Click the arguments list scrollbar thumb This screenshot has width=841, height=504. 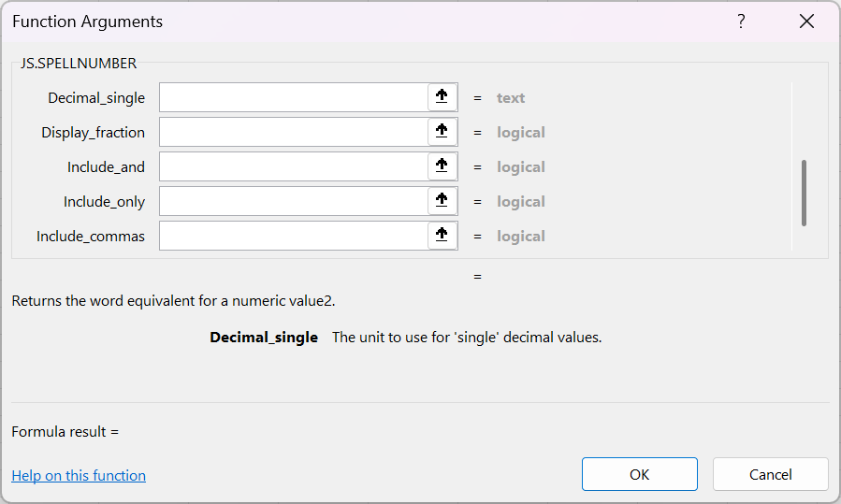[804, 193]
